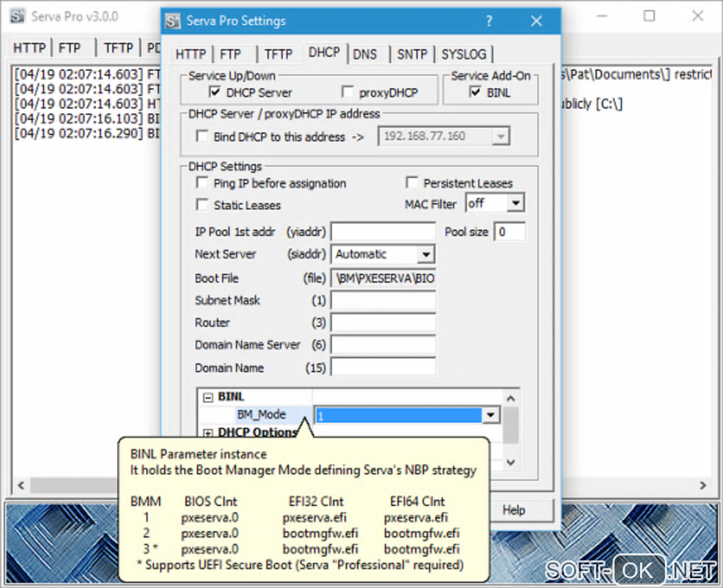723x588 pixels.
Task: Collapse the BINL tree node
Action: coord(208,397)
